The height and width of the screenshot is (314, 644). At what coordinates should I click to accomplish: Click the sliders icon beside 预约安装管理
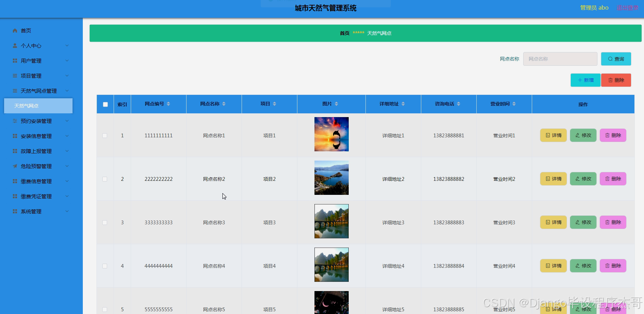(x=15, y=121)
